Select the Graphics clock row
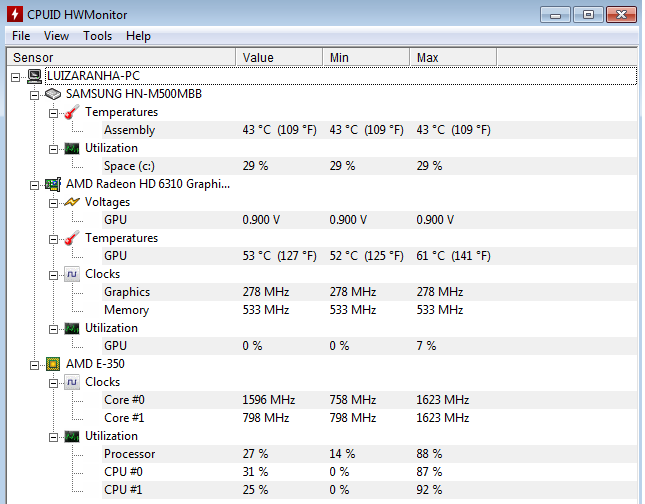 (x=369, y=292)
